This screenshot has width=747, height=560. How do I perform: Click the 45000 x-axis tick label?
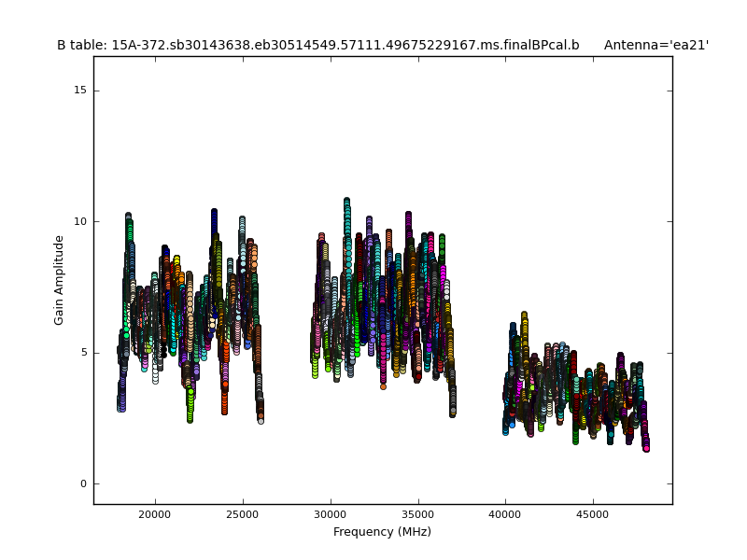click(x=593, y=513)
